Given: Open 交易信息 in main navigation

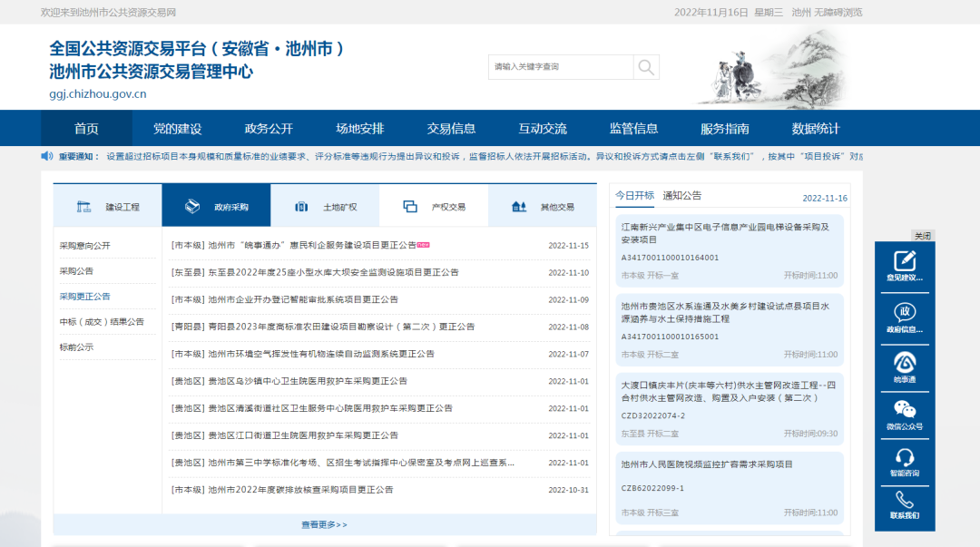Looking at the screenshot, I should pyautogui.click(x=451, y=129).
